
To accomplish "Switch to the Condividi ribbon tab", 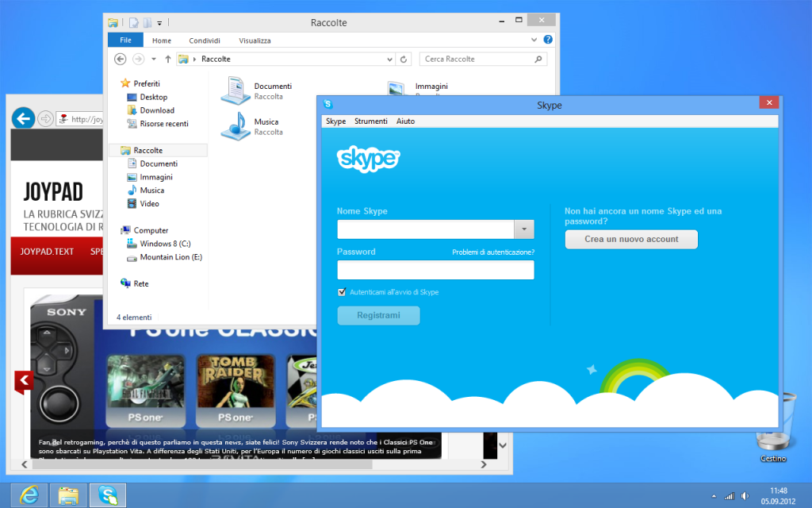I will coord(205,40).
